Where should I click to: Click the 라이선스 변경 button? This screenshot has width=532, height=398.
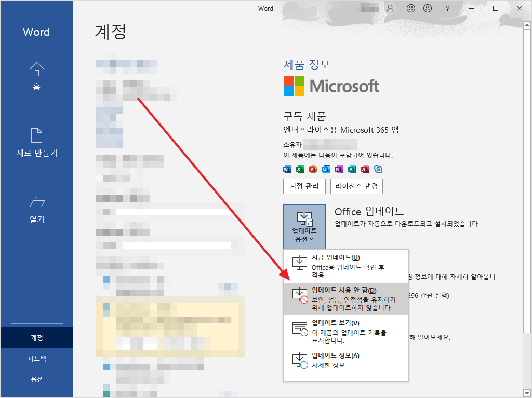point(356,186)
